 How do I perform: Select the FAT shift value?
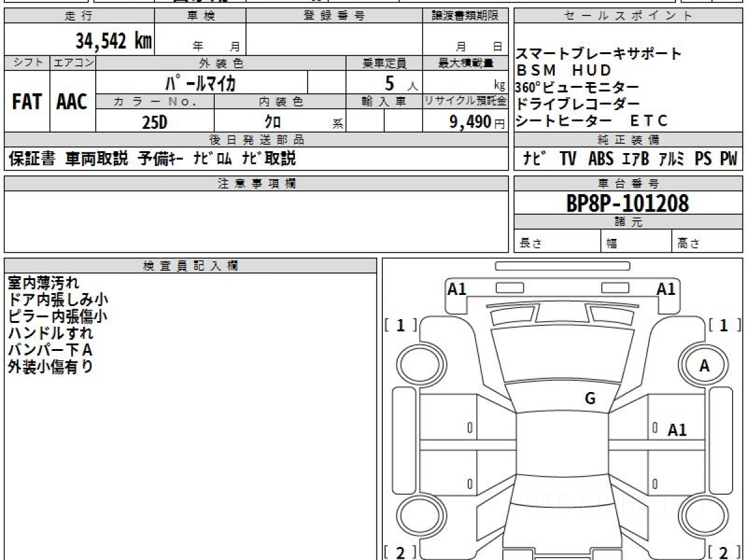27,102
